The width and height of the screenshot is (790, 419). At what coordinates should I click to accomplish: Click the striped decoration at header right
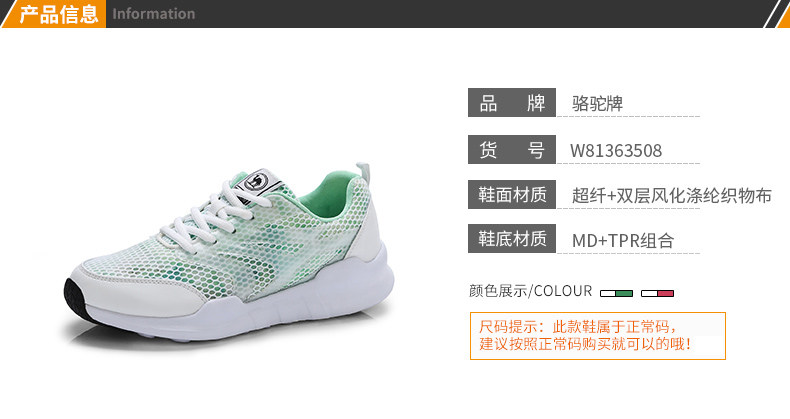pos(777,14)
